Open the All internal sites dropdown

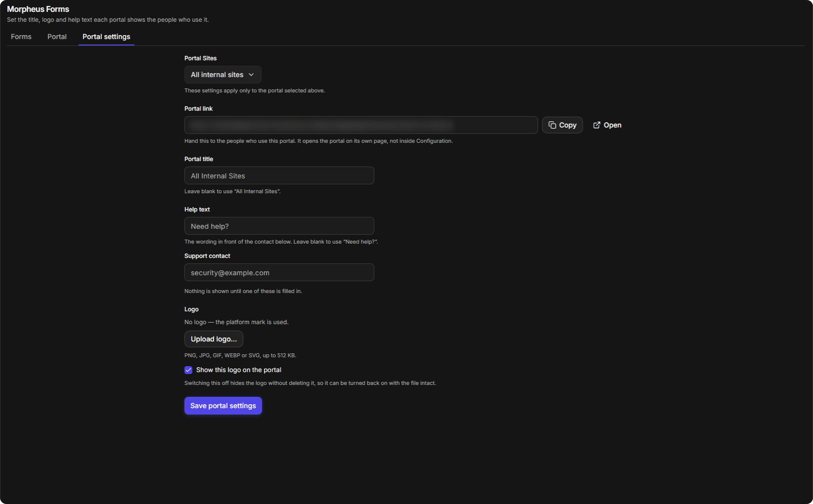223,75
